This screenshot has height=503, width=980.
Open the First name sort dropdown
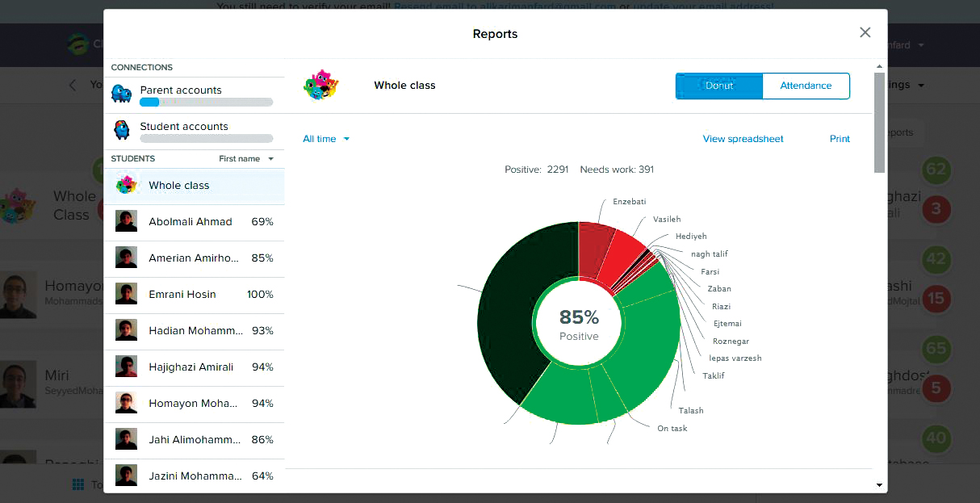[x=246, y=159]
